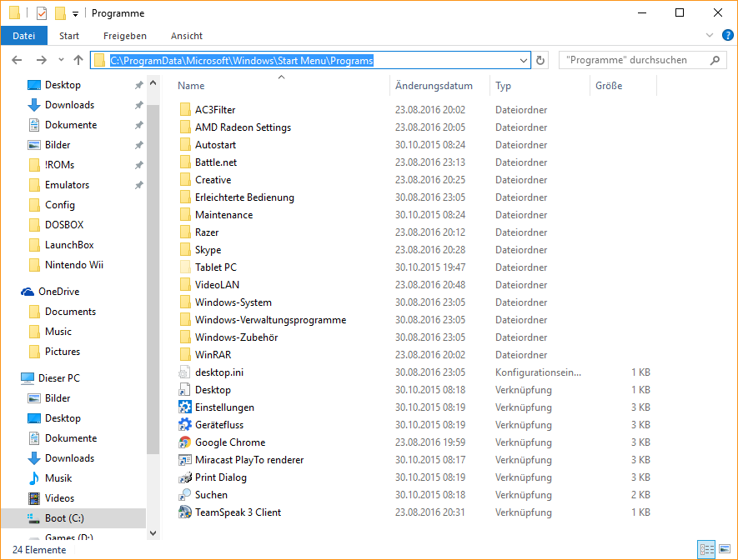The width and height of the screenshot is (738, 560).
Task: Click the sidebar scroll down arrow
Action: tap(153, 533)
